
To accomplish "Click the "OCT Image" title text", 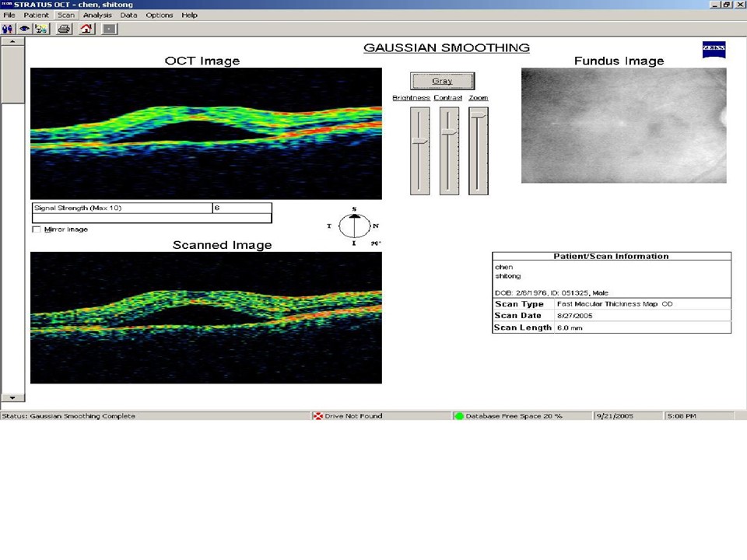I will (202, 61).
